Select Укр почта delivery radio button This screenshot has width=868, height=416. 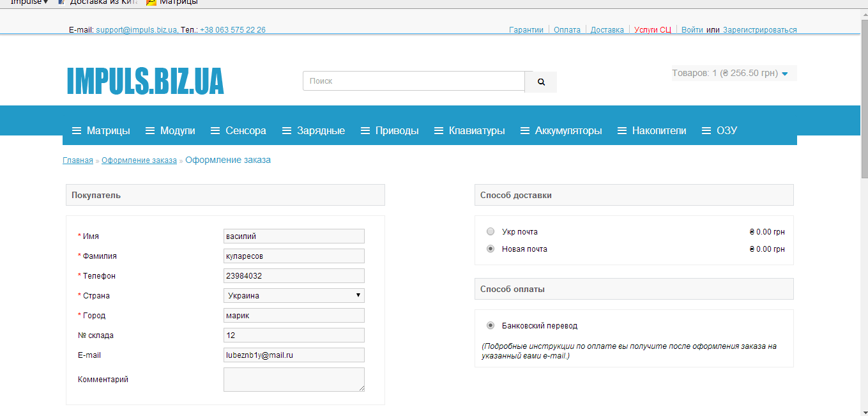(491, 231)
